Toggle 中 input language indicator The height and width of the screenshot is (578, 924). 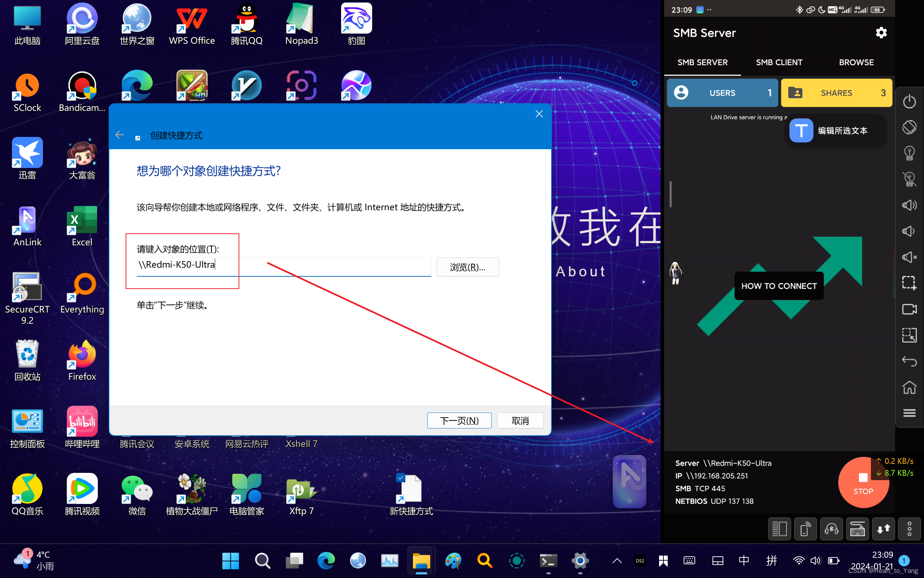pyautogui.click(x=744, y=561)
